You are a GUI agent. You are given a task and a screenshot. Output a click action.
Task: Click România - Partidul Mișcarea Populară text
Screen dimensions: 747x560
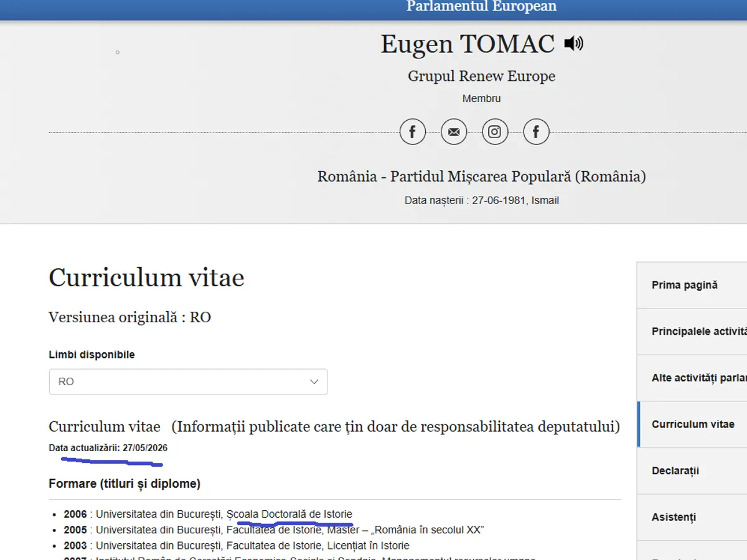482,177
